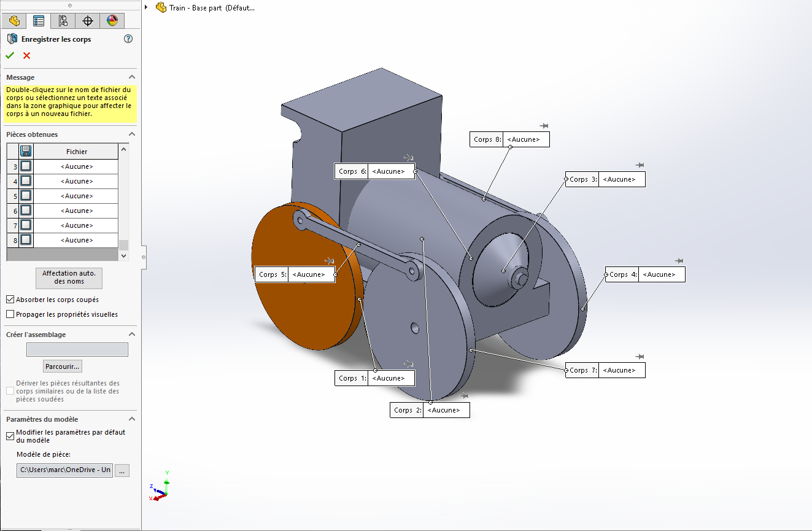
Task: Expand the Train - Base part tree
Action: click(146, 7)
